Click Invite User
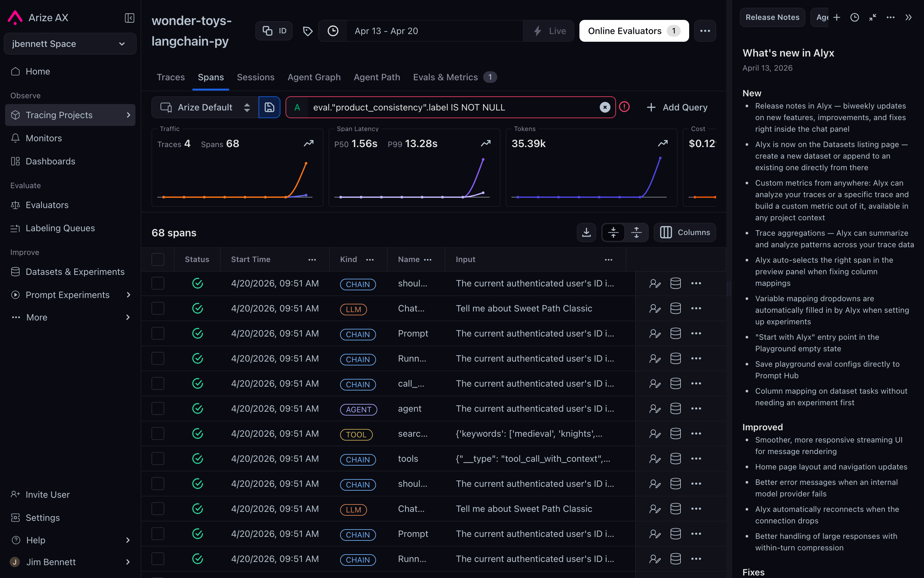924x578 pixels. [x=40, y=495]
